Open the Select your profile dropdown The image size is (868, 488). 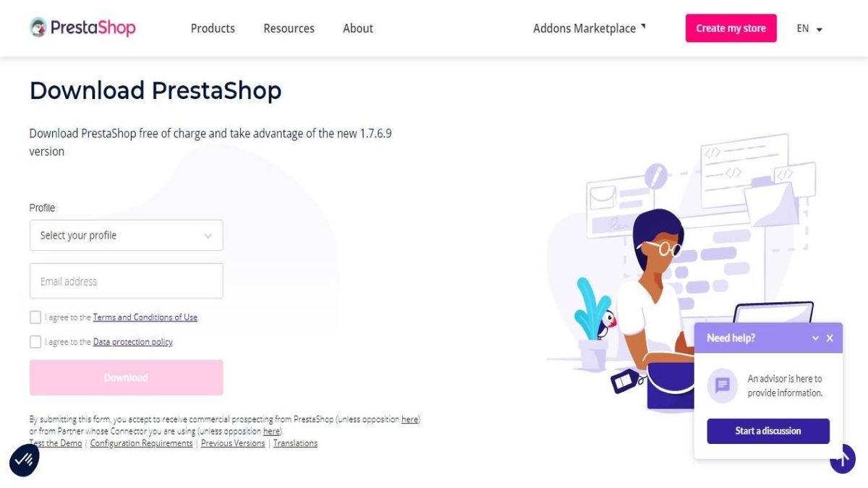tap(125, 235)
